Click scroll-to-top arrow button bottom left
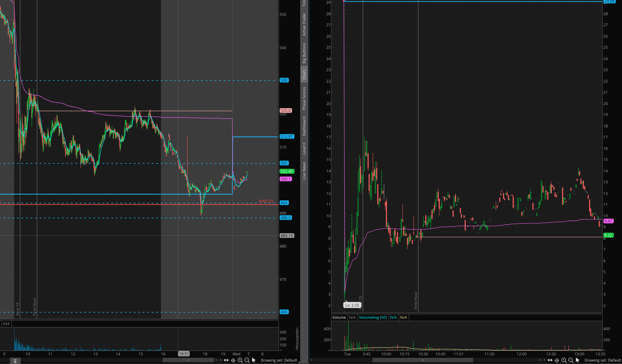Screen dimensions: 622x364 (x=15, y=361)
